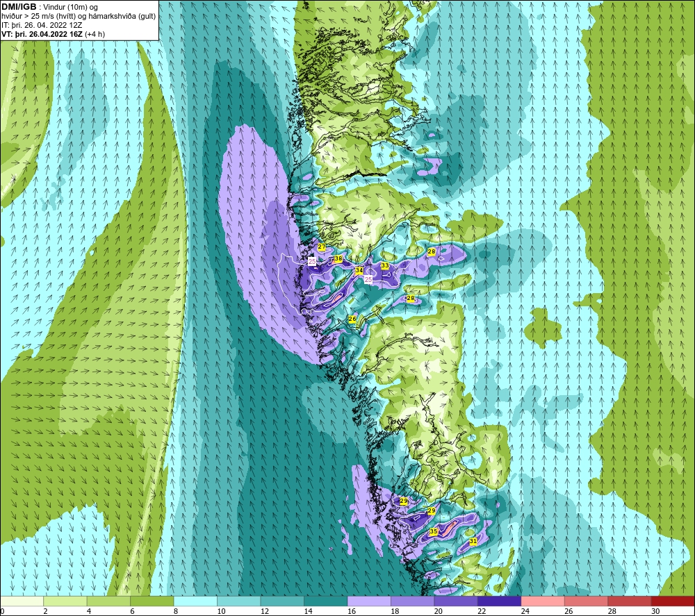
Task: Click the legend scale number 26
Action: (569, 611)
